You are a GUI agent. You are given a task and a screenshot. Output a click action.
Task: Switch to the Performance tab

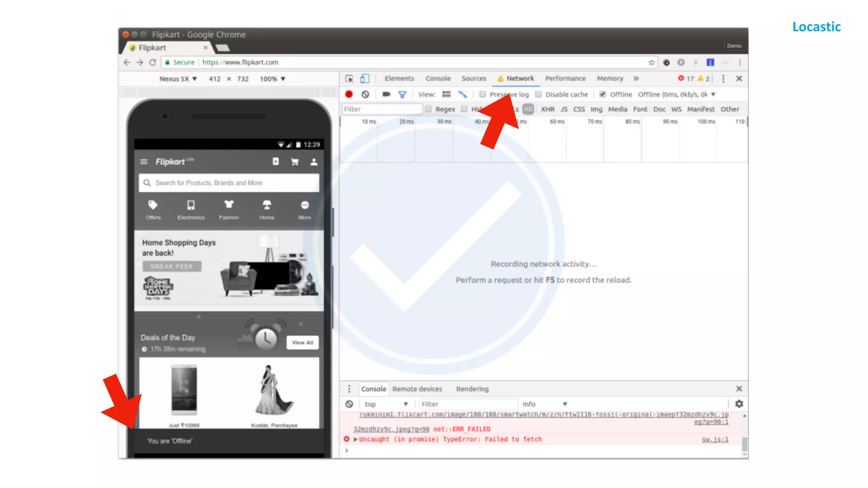coord(565,78)
